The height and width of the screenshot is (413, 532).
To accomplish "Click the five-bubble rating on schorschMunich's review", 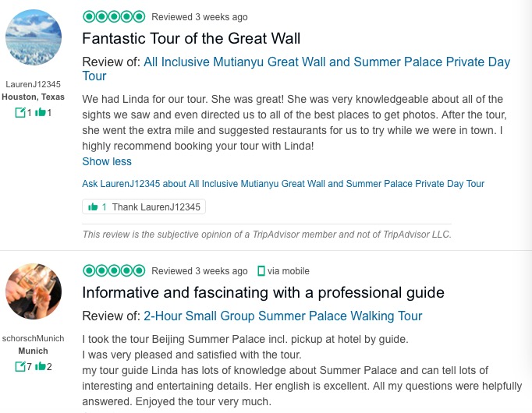I will point(113,270).
